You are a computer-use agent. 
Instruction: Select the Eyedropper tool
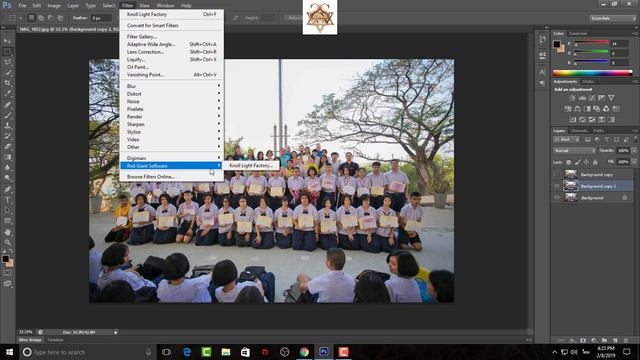pos(7,94)
